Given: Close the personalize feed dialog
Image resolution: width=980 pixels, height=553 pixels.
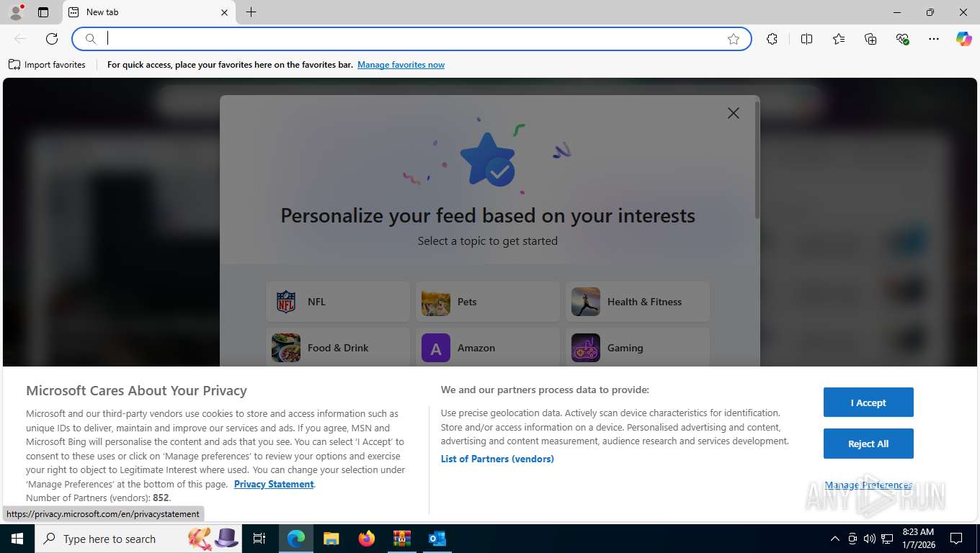Looking at the screenshot, I should 734,113.
